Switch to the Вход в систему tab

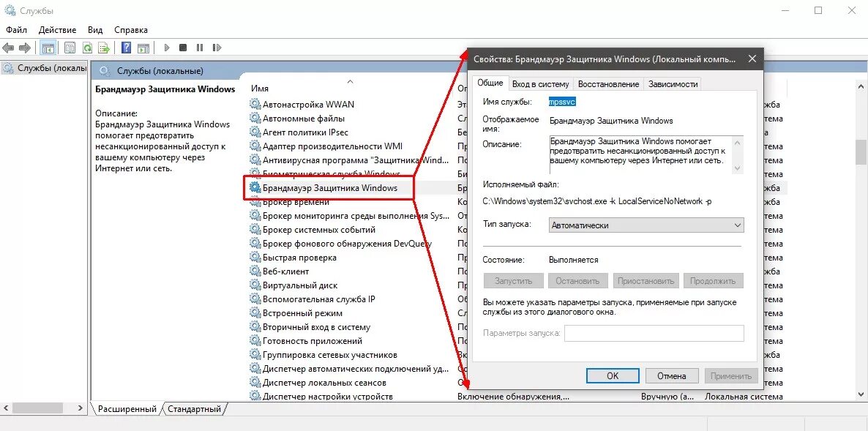point(540,84)
